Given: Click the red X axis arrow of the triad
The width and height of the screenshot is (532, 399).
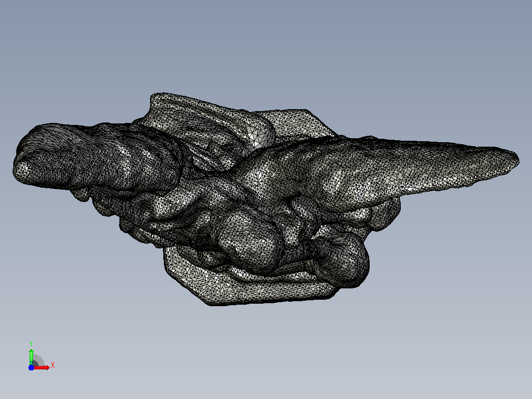Looking at the screenshot, I should (x=42, y=367).
